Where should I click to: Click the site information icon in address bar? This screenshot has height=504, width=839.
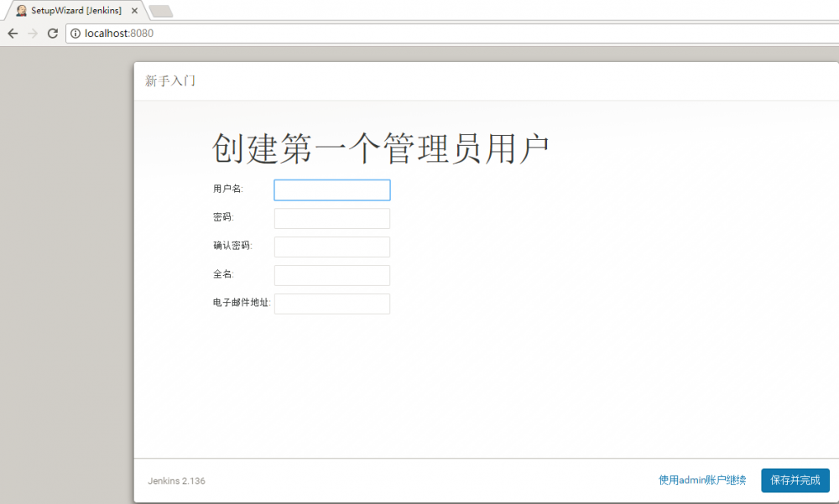[x=76, y=34]
